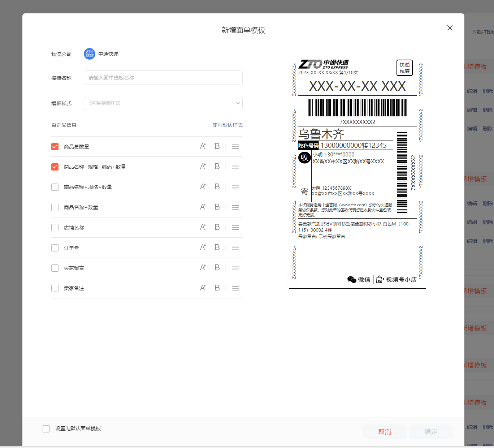Click the 中通快递 logo icon
This screenshot has width=494, height=448.
[90, 54]
